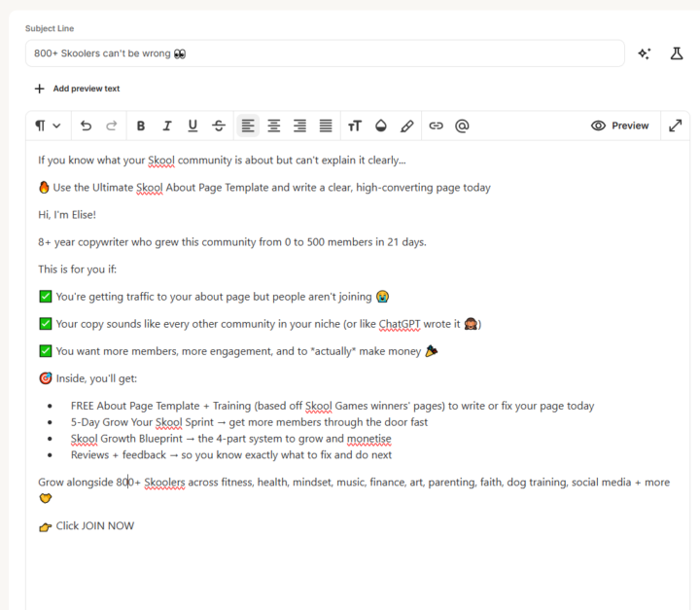The image size is (700, 610).
Task: Click the opening 'If you know what your Skool' line
Action: coord(222,161)
